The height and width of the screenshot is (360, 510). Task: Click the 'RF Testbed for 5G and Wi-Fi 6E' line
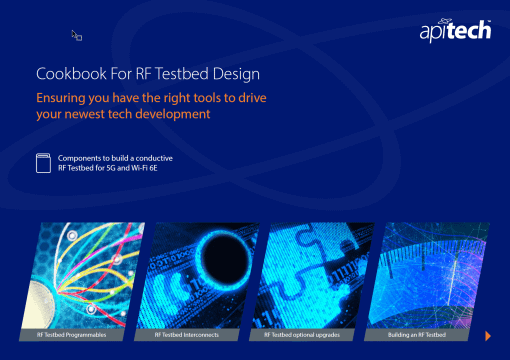108,168
